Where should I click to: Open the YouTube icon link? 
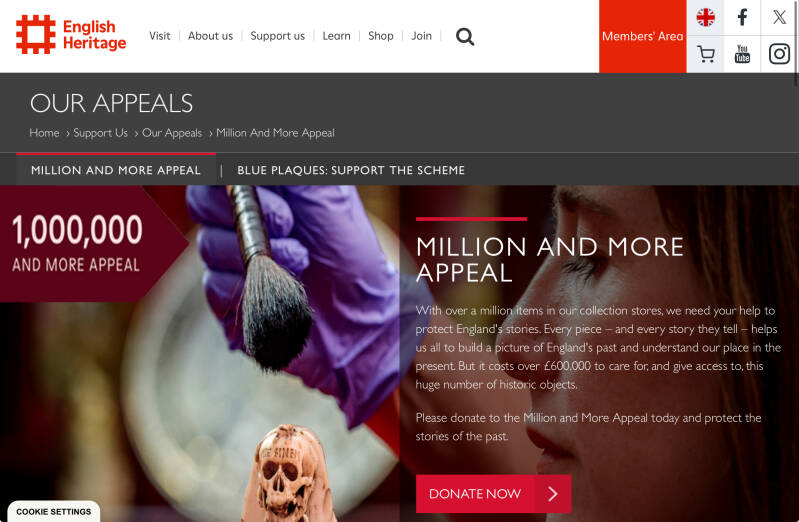742,54
